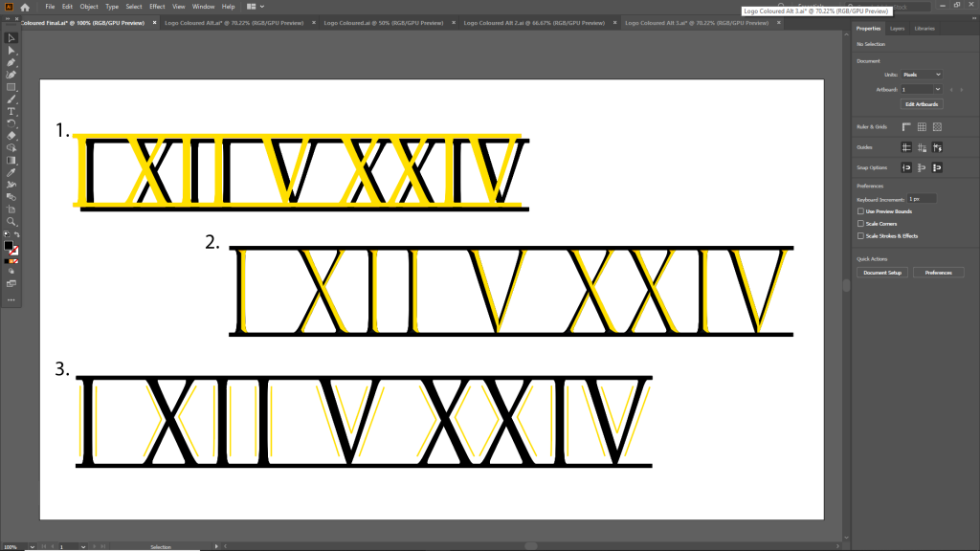Choose the Eraser tool

pos(11,136)
